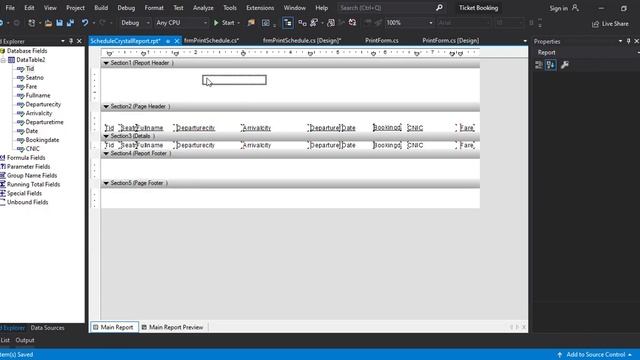Viewport: 640px width, 360px height.
Task: Open the Edit menu
Action: (x=29, y=8)
